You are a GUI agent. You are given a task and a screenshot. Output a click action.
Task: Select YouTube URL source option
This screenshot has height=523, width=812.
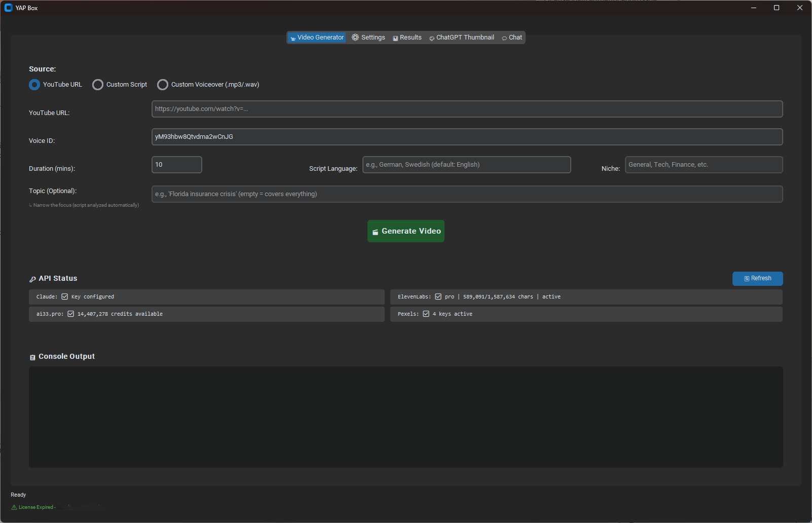pos(56,85)
